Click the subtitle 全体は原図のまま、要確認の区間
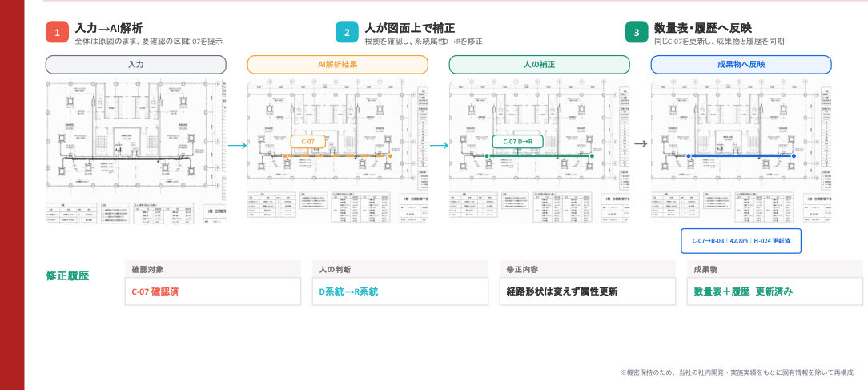868x390 pixels. [x=148, y=42]
